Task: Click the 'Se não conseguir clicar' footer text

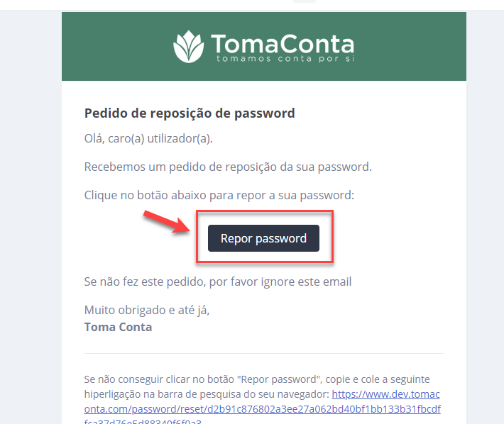Action: (257, 379)
